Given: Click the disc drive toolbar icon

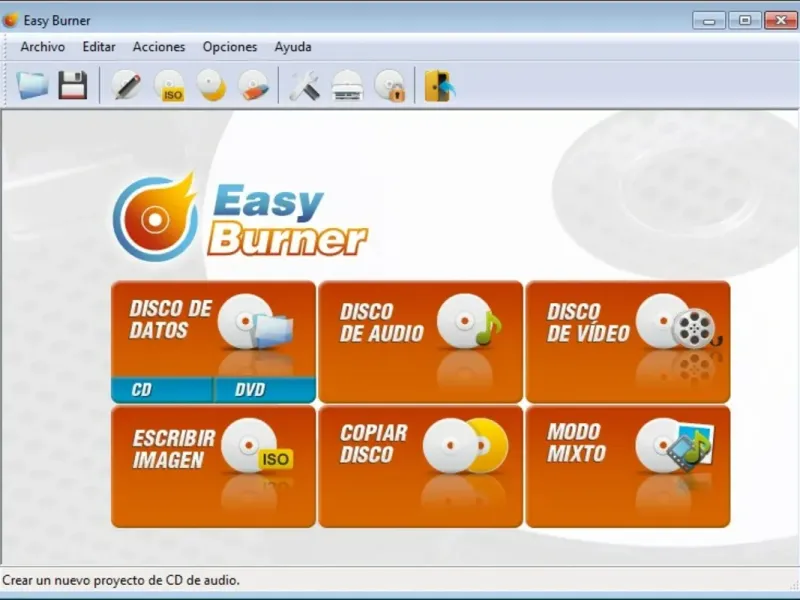Looking at the screenshot, I should 347,85.
